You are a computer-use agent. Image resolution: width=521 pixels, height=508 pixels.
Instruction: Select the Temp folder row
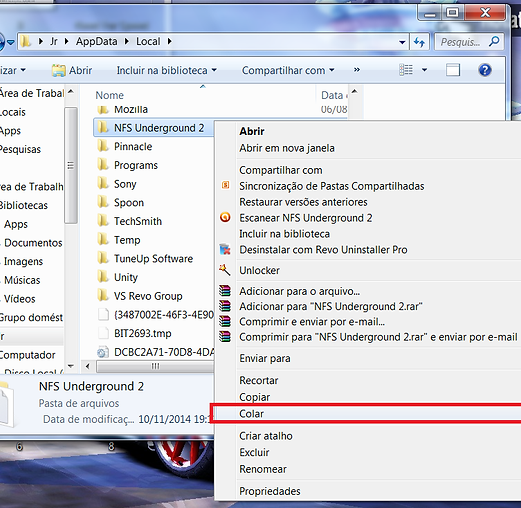coord(154,240)
